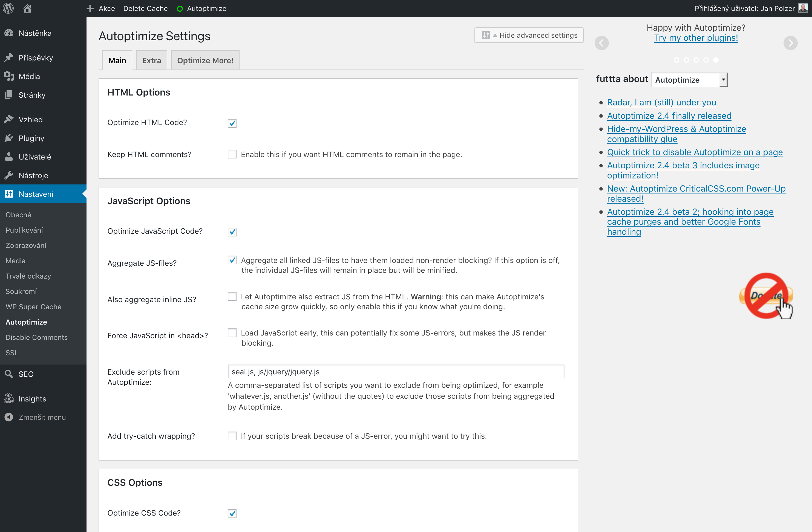The image size is (812, 532).
Task: Open New: Autoptimize CriticalCSS.com Power-Up link
Action: pyautogui.click(x=696, y=193)
